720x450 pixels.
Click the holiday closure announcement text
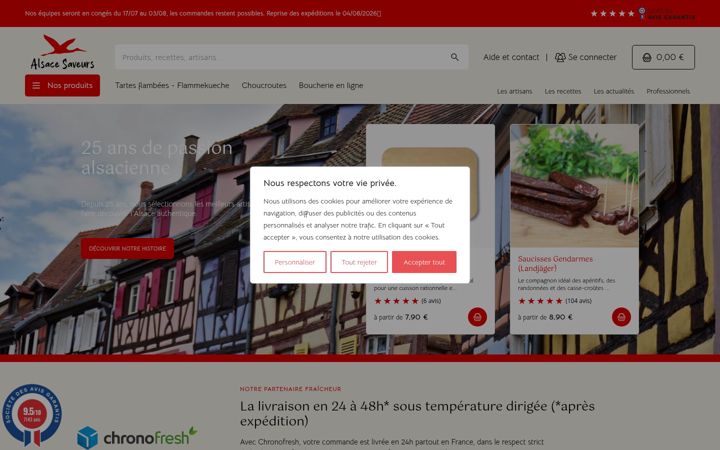coord(203,13)
